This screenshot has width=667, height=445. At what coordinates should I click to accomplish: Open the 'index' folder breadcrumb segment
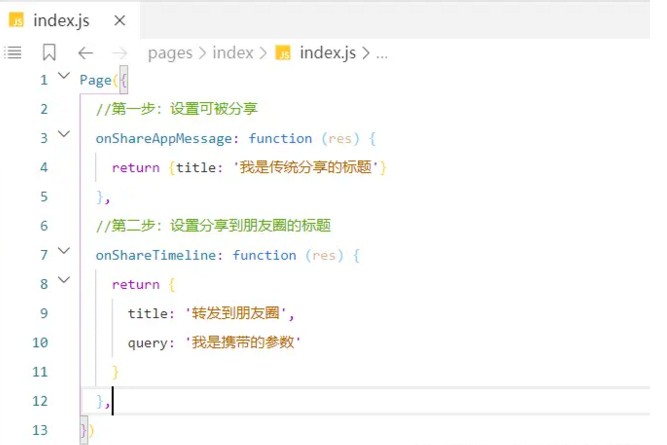[x=233, y=53]
